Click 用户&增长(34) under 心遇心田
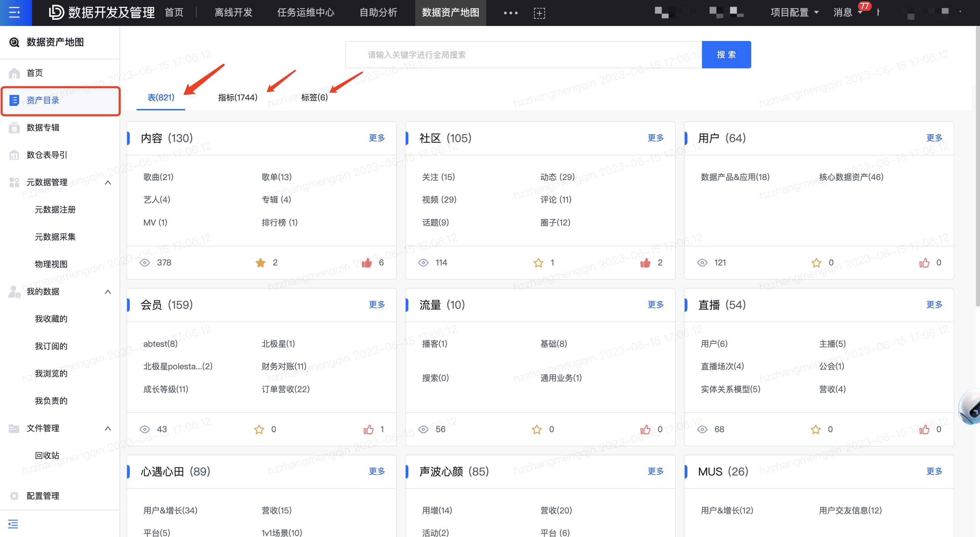Viewport: 980px width, 537px height. point(170,510)
